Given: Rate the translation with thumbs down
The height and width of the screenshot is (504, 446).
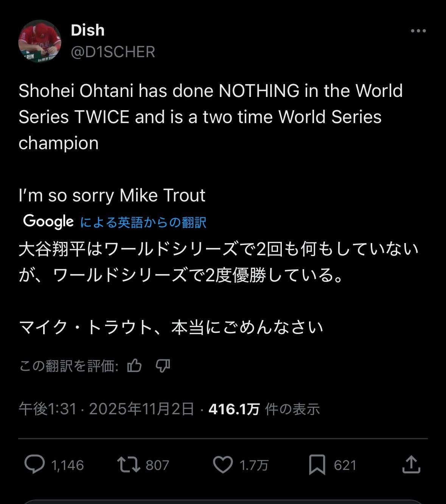Looking at the screenshot, I should tap(163, 366).
